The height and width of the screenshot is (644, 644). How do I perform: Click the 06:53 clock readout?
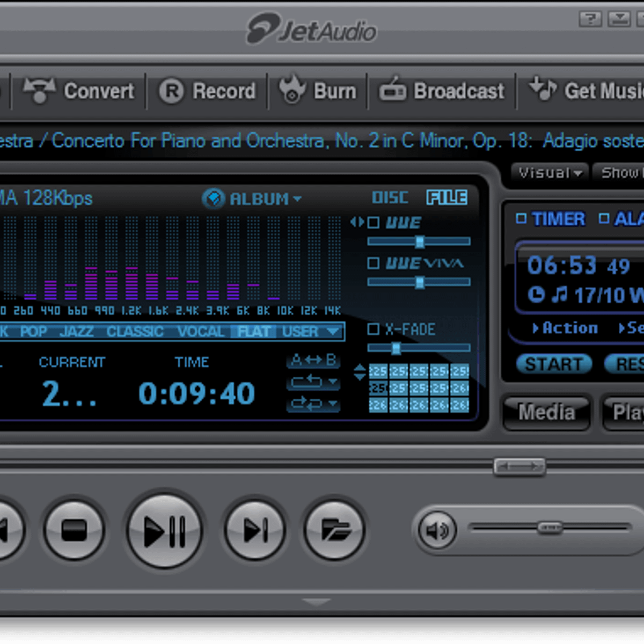coord(561,265)
